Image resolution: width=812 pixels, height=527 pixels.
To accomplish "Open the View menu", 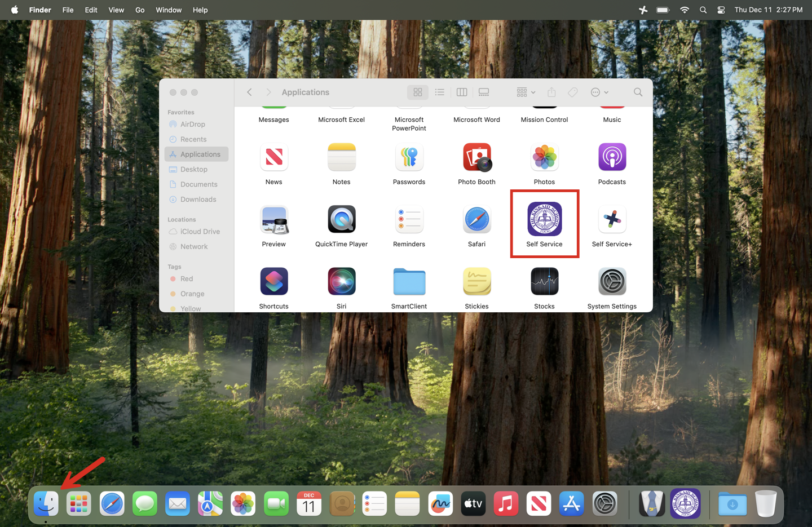I will [x=116, y=10].
